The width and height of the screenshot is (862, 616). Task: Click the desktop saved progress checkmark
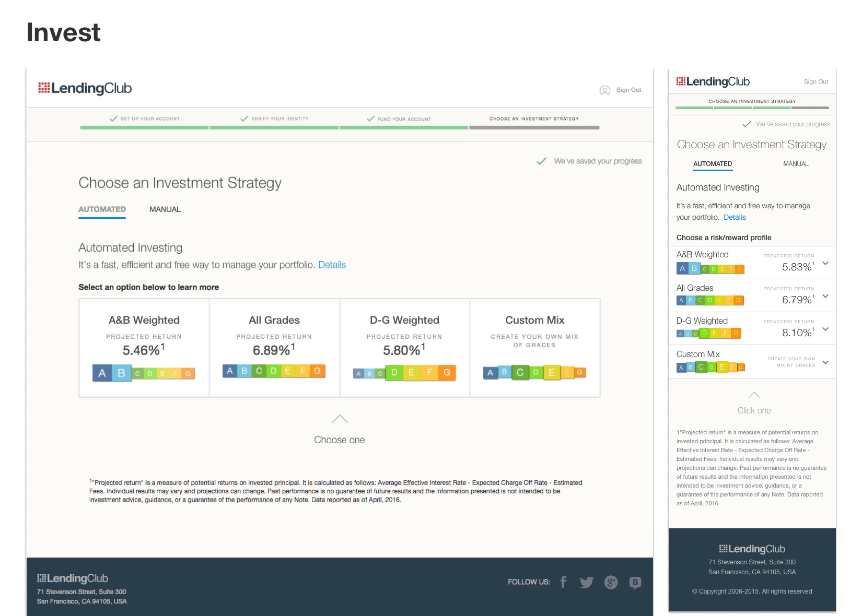[x=541, y=161]
